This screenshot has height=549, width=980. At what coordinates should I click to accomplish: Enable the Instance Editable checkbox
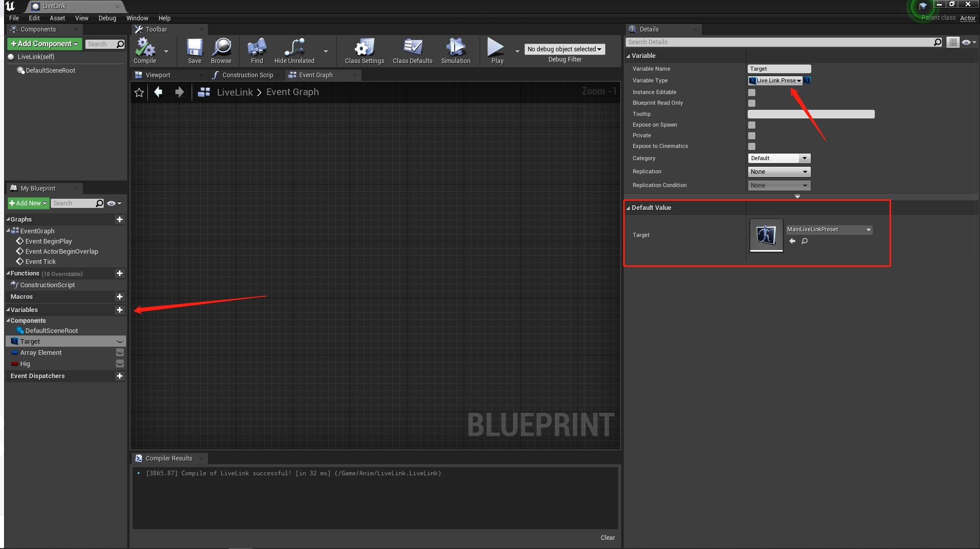[x=752, y=93]
